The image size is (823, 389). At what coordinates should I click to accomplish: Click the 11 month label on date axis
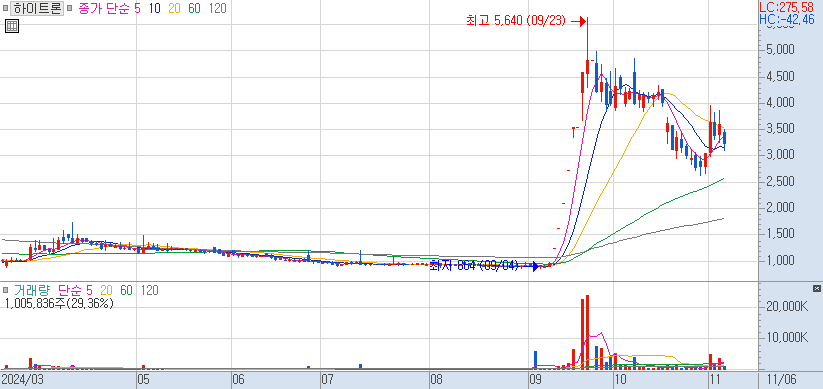(x=715, y=380)
